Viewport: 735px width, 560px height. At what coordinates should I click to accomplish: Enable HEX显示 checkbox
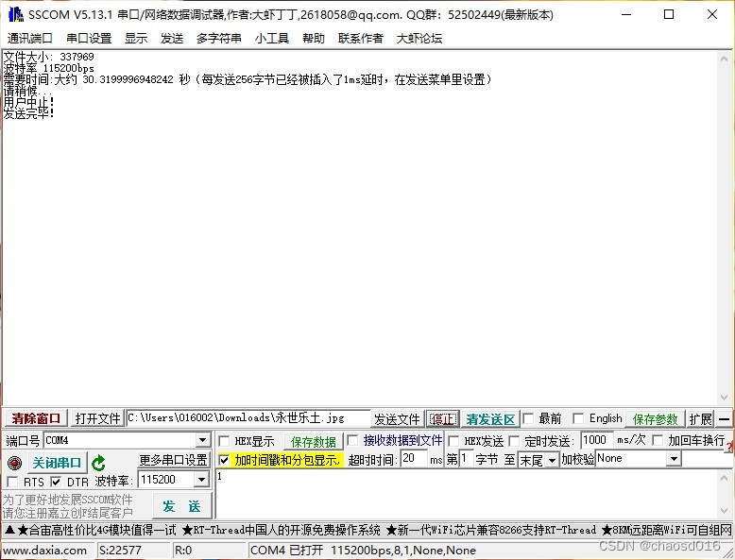(x=224, y=441)
